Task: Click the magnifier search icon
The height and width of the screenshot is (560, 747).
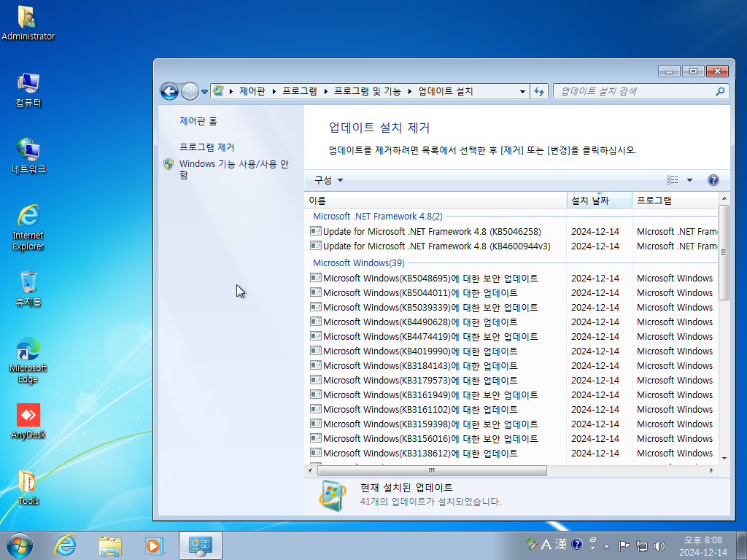Action: (x=720, y=91)
